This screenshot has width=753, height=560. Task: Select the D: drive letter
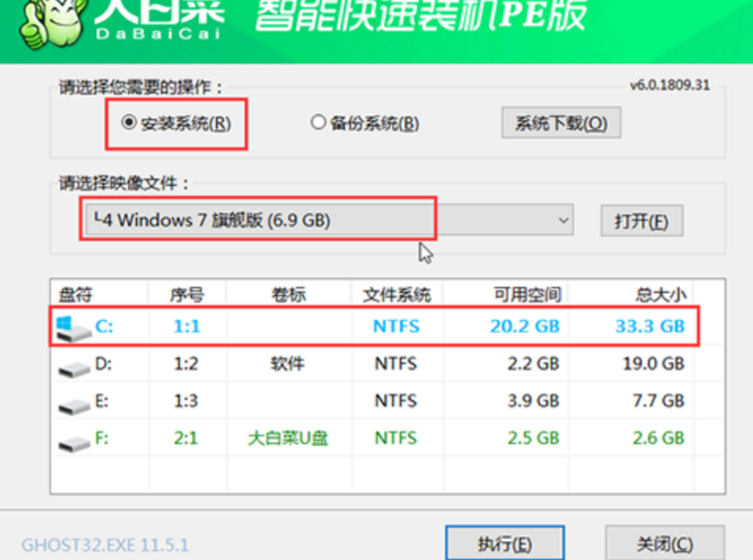pos(104,364)
